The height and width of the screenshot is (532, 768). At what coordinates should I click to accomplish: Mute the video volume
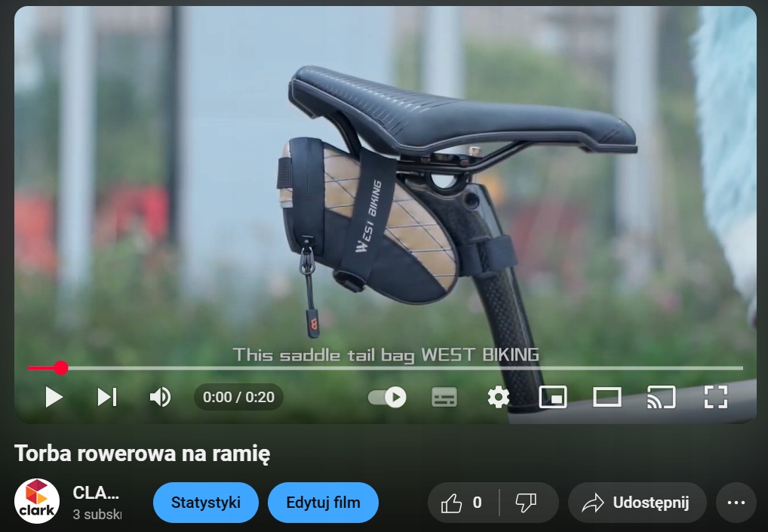(x=160, y=397)
